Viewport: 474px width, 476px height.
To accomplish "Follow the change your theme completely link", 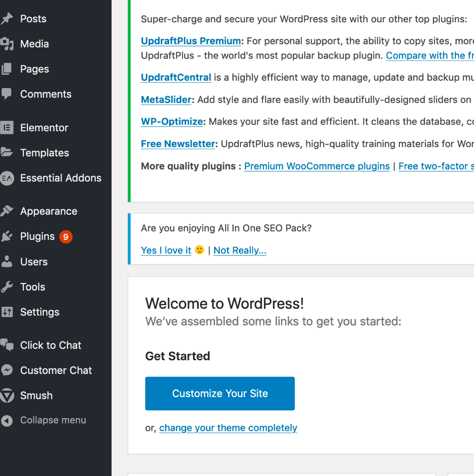I will click(228, 428).
